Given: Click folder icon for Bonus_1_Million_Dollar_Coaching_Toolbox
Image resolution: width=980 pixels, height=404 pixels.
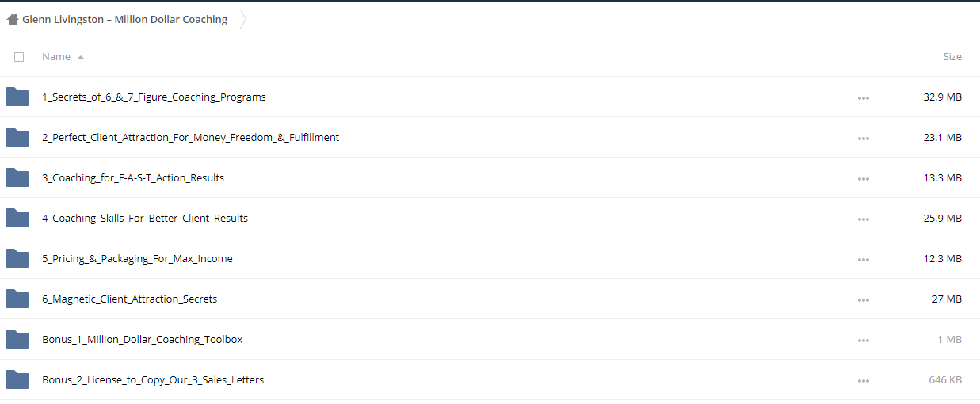Looking at the screenshot, I should (17, 339).
